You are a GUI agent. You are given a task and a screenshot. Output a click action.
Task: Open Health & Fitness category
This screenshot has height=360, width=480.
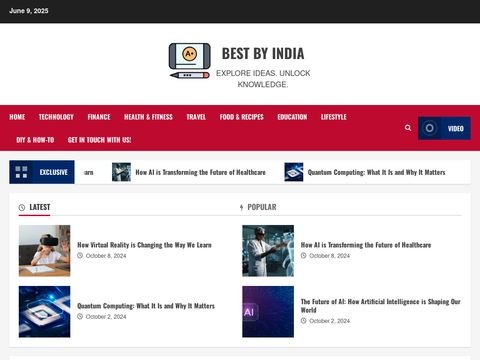click(148, 117)
